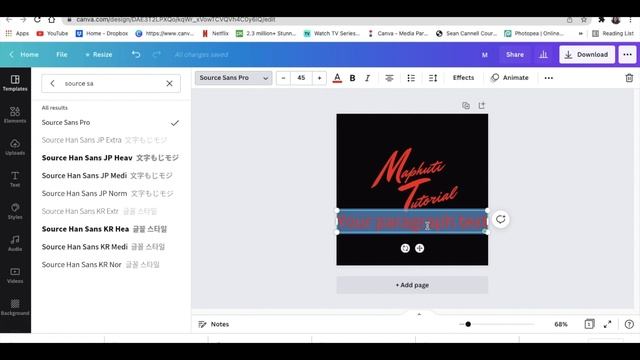Viewport: 640px width, 360px height.
Task: Select Source Han Sans KR Hea font
Action: (111, 229)
